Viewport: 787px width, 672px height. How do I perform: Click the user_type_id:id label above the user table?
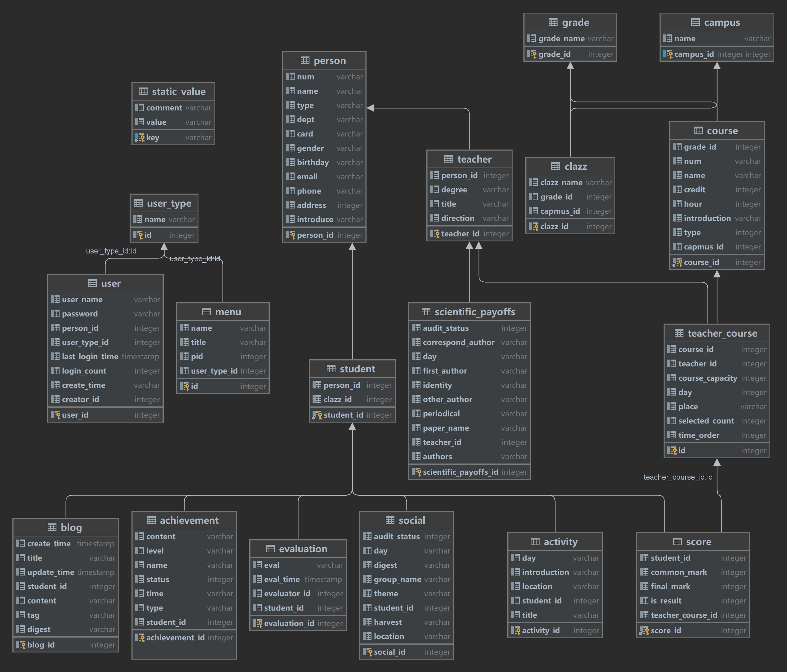[x=111, y=251]
